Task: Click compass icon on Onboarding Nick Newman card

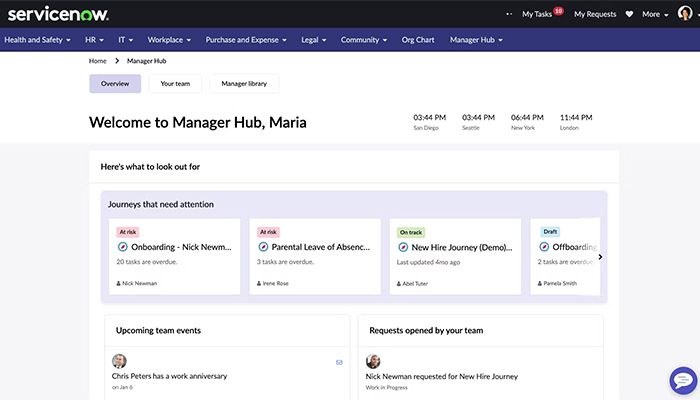Action: pyautogui.click(x=122, y=247)
